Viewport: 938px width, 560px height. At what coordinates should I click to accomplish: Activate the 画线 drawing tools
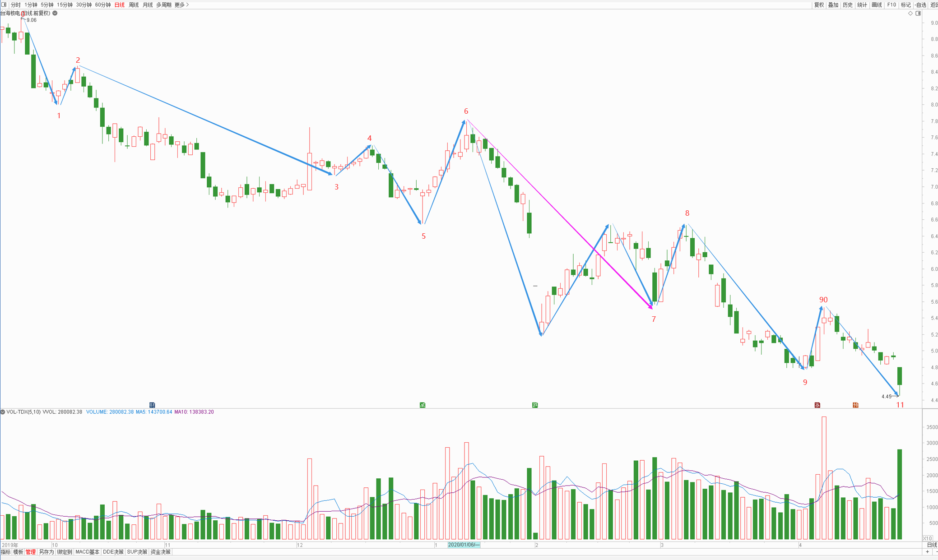click(x=877, y=5)
